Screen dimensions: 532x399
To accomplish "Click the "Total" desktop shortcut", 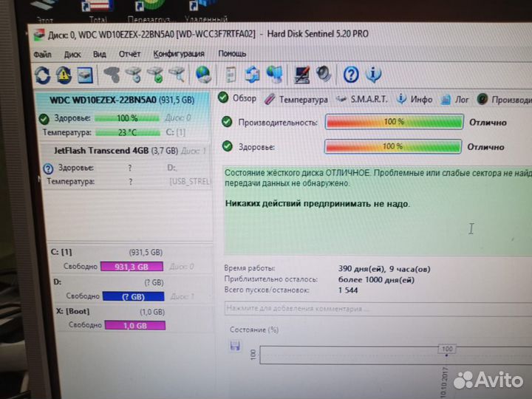I will [98, 12].
